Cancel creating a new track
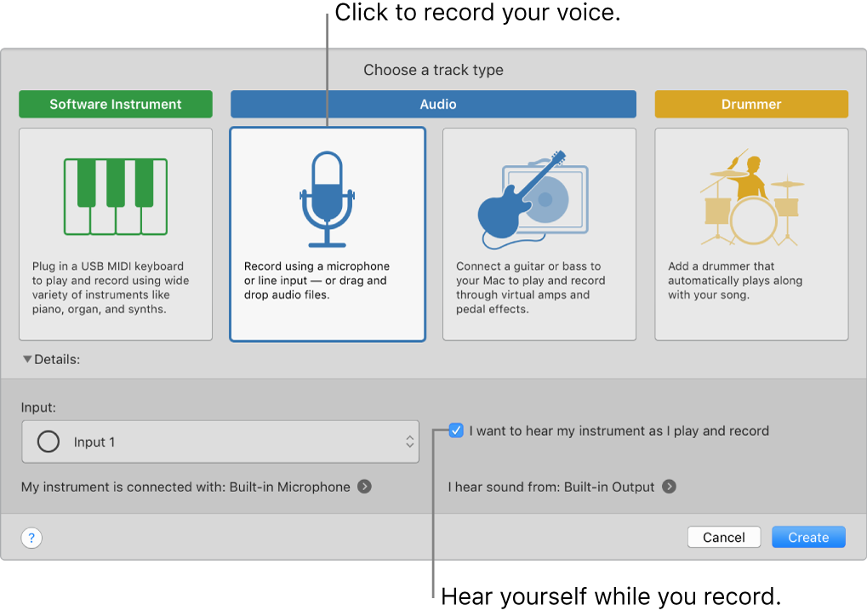 (723, 537)
